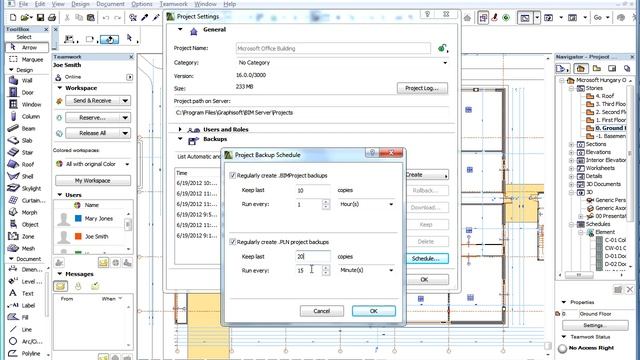640x360 pixels.
Task: Collapse the Backups section
Action: tap(180, 139)
